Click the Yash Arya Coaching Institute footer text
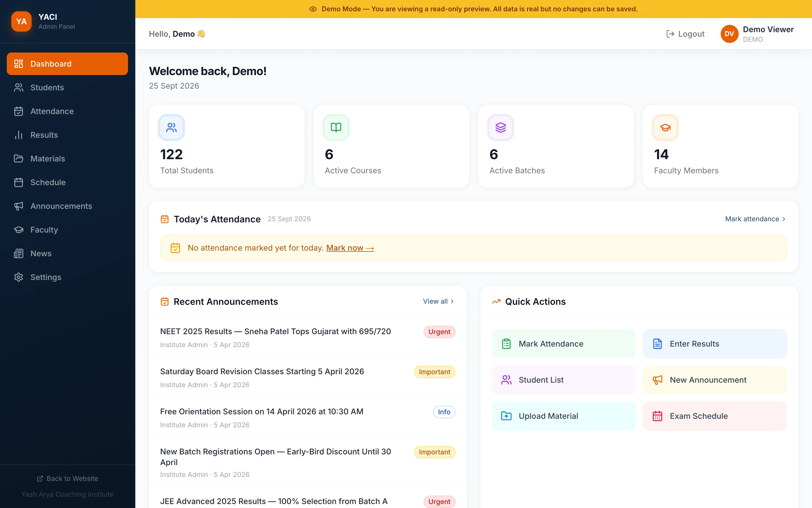The height and width of the screenshot is (508, 812). click(x=67, y=494)
